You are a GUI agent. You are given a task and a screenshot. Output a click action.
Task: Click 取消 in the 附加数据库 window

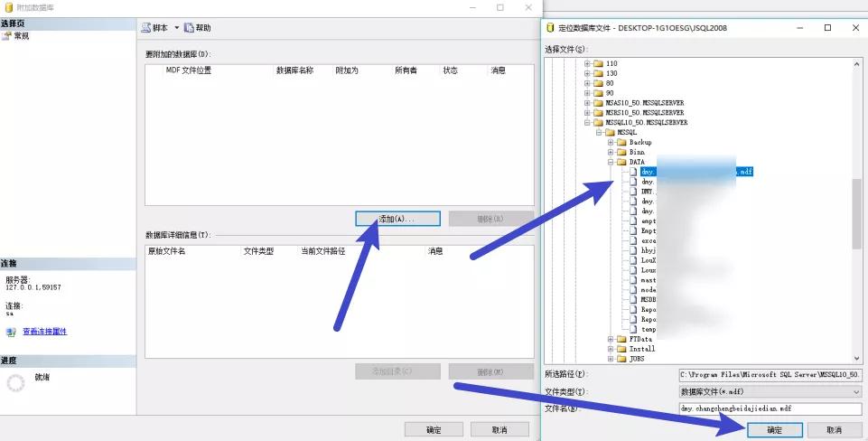coord(499,430)
